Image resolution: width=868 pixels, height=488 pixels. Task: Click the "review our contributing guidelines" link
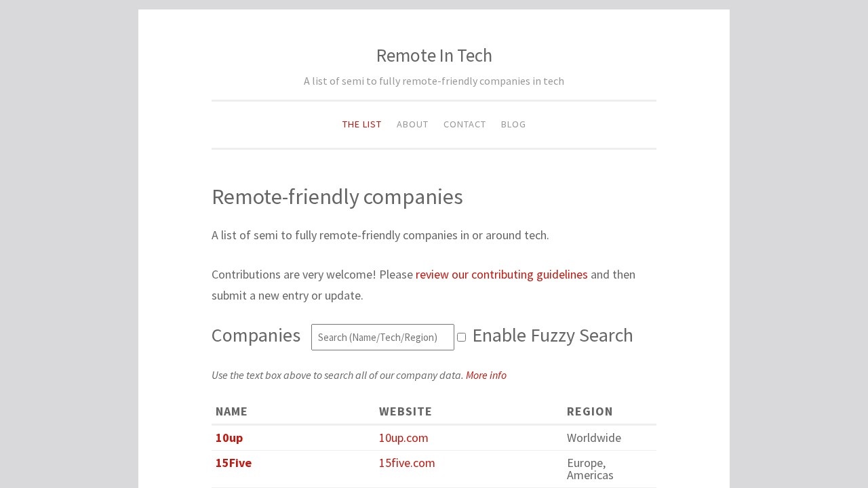click(501, 274)
